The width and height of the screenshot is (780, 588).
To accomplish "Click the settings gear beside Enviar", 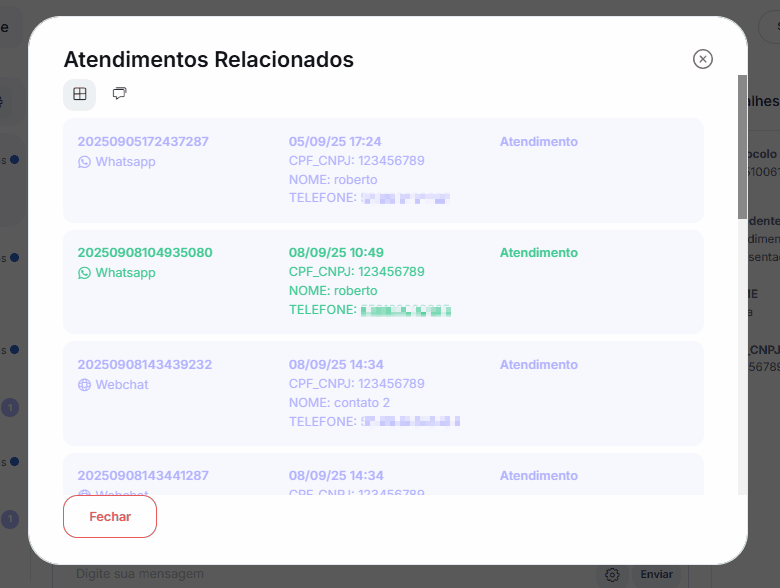I will click(x=612, y=575).
